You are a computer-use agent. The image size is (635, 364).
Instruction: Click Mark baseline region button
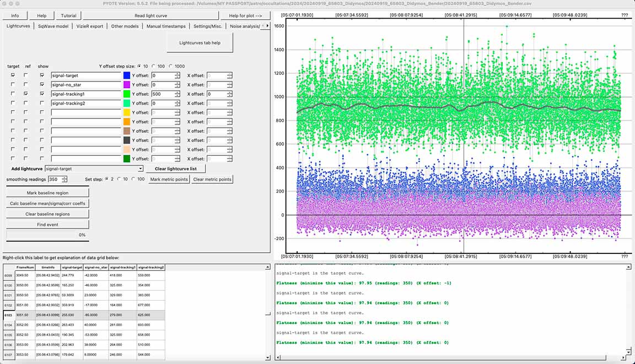pyautogui.click(x=47, y=193)
